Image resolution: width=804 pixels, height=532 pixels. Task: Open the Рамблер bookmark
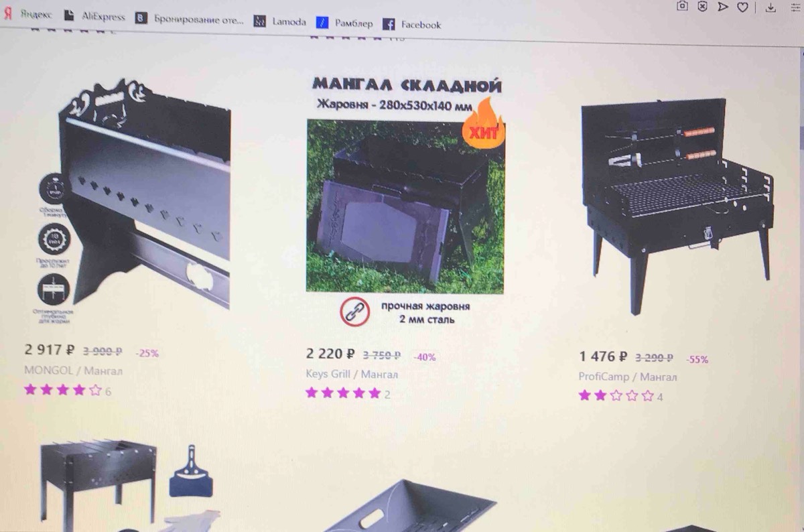coord(344,23)
